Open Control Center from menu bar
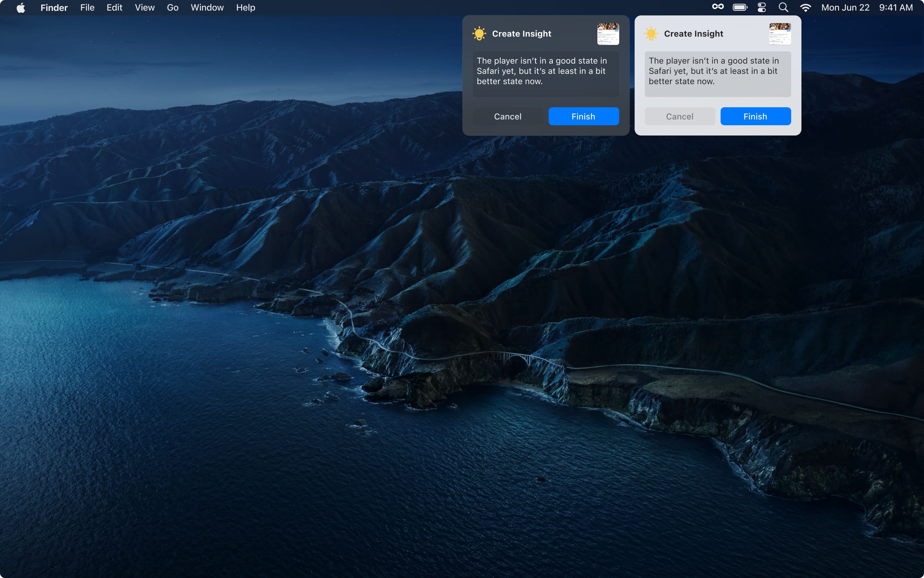The image size is (924, 578). coord(762,7)
